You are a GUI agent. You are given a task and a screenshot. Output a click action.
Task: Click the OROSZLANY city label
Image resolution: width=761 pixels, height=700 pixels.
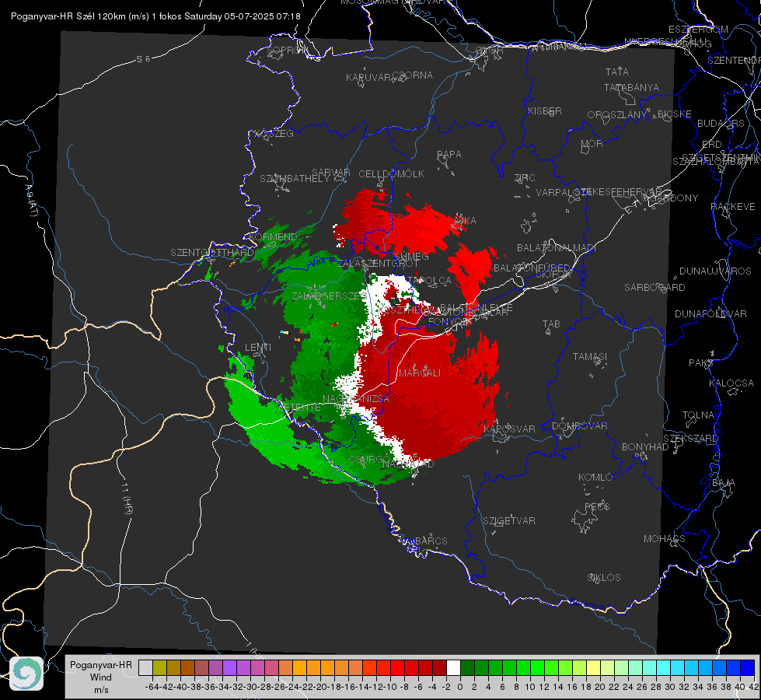click(617, 115)
